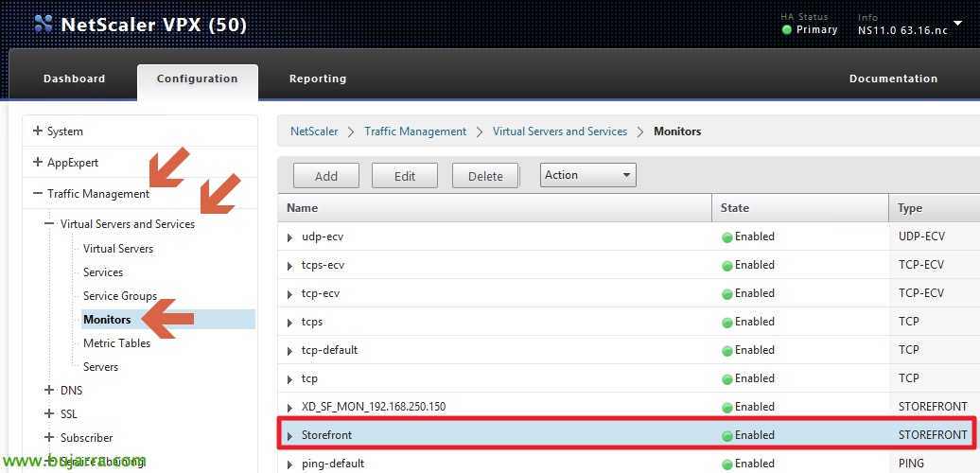Select the udp-ecv monitor name
The image size is (980, 473).
(323, 236)
